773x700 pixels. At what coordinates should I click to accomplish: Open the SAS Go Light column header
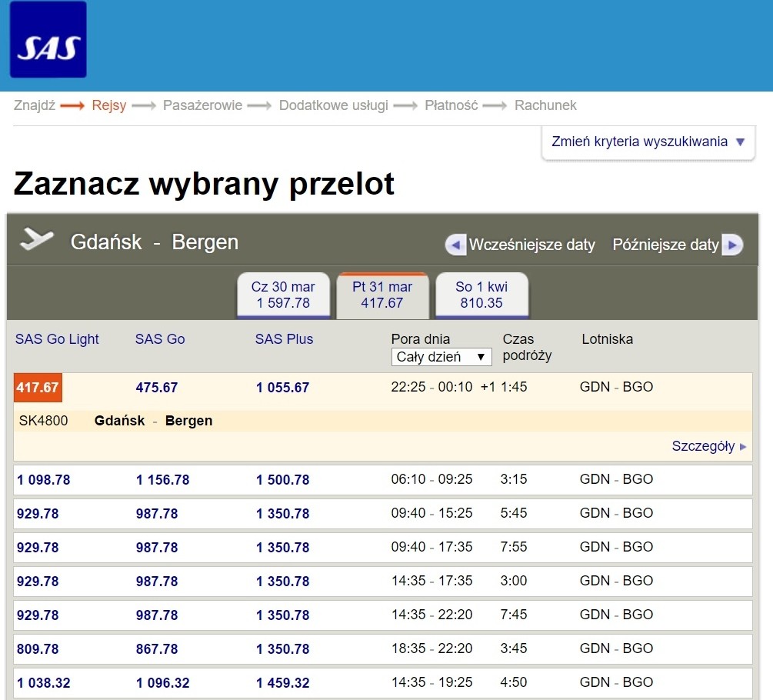tap(57, 339)
